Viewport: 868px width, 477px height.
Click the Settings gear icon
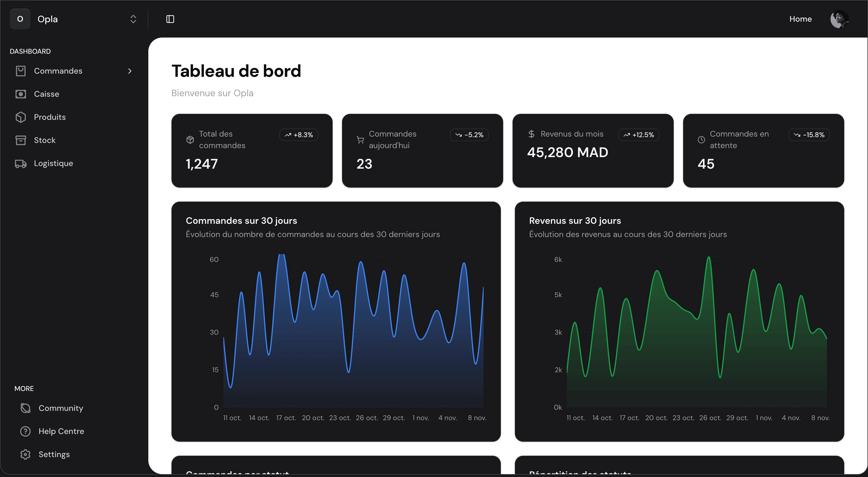click(25, 454)
